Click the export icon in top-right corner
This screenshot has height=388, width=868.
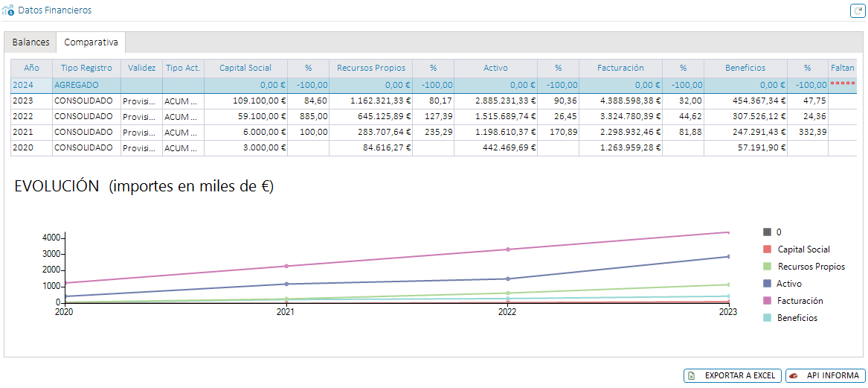856,10
